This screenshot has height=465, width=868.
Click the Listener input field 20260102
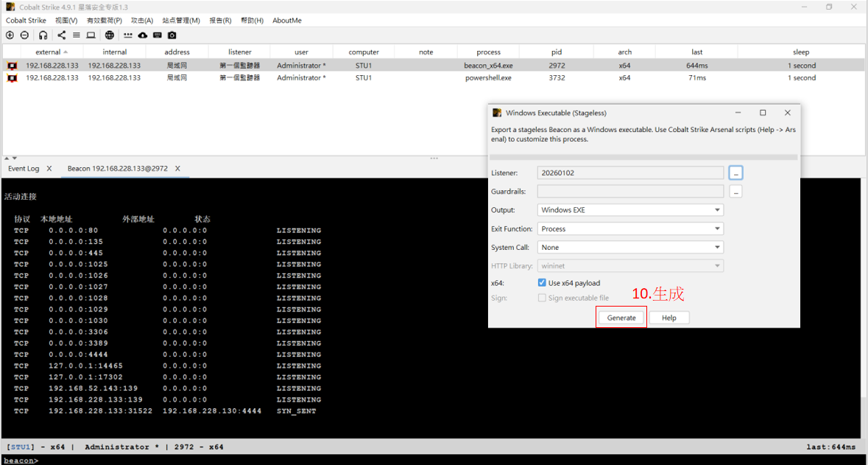(630, 173)
